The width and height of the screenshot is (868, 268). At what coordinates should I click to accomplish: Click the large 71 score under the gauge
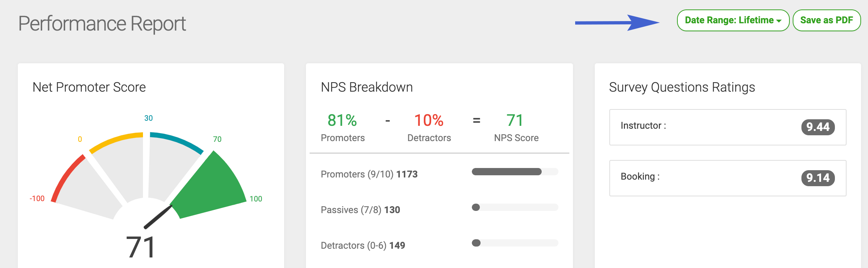pyautogui.click(x=141, y=247)
